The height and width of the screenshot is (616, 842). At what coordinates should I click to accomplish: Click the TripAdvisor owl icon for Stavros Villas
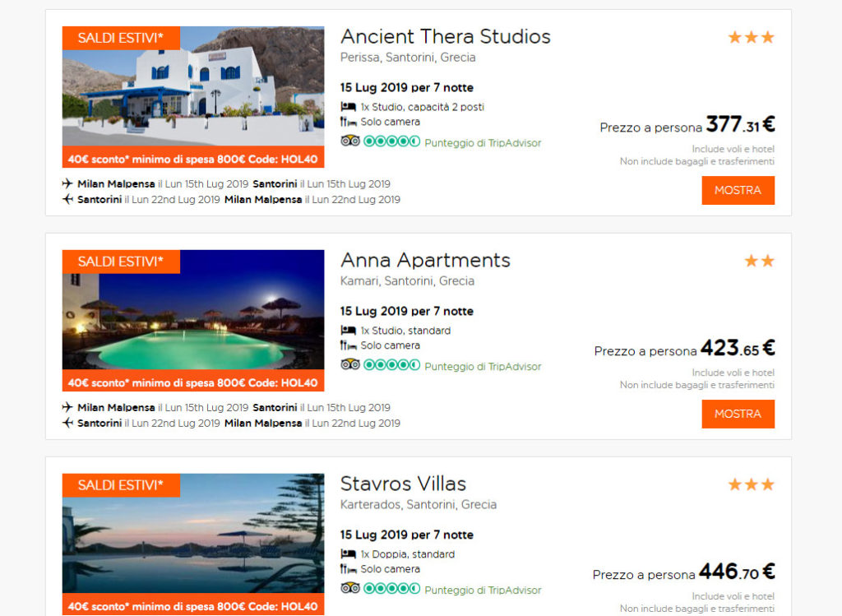(350, 589)
